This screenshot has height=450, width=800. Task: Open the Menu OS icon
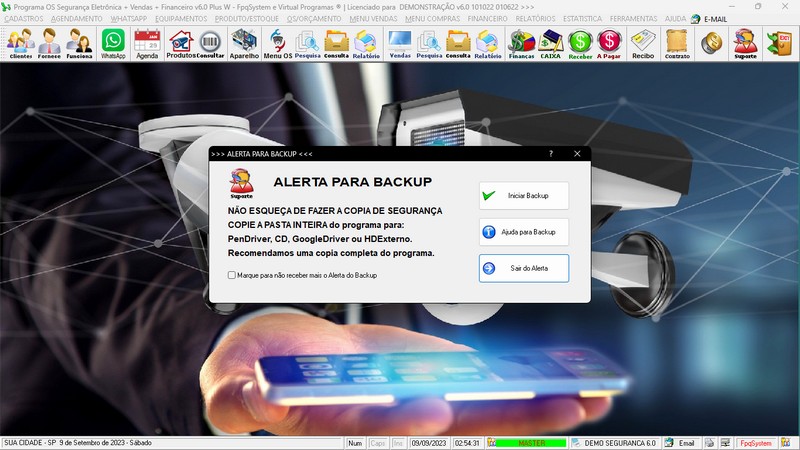click(278, 43)
